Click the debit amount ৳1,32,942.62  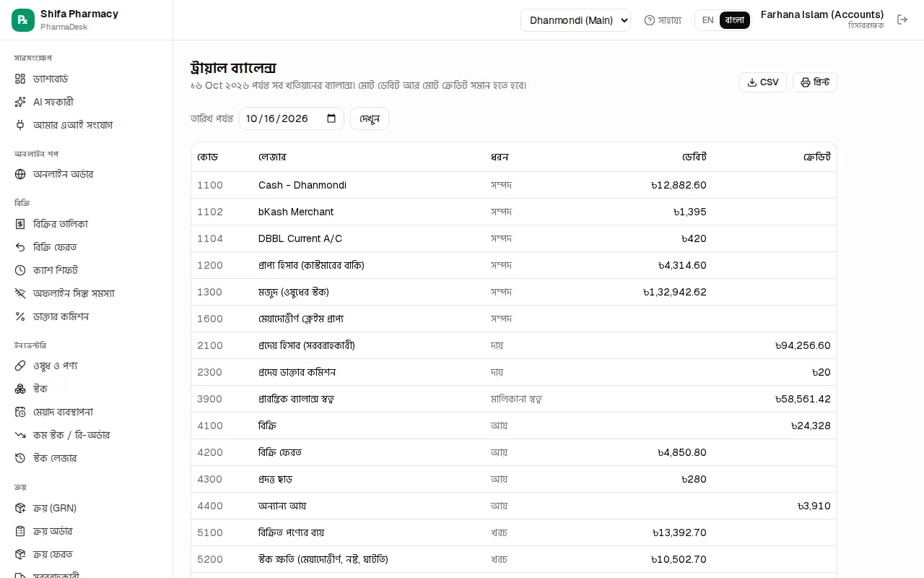coord(675,292)
